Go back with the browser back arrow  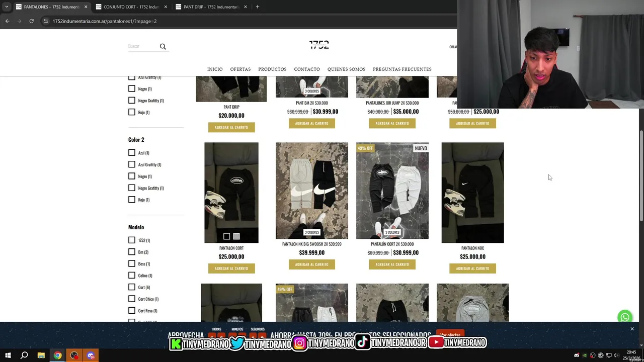[7, 21]
